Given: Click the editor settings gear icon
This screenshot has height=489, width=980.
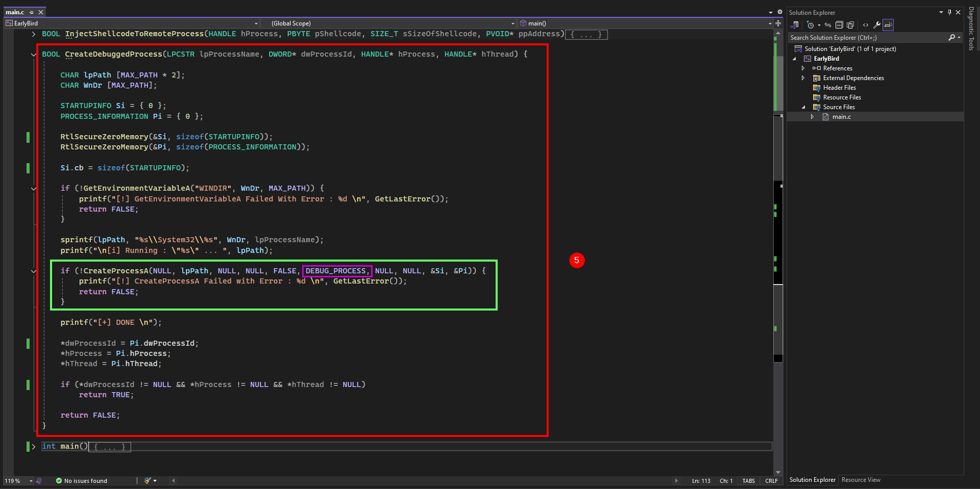Looking at the screenshot, I should click(780, 12).
